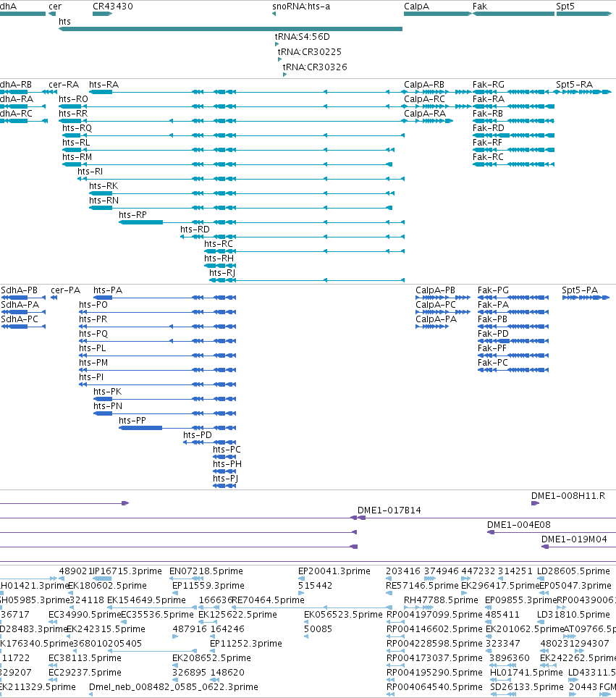This screenshot has width=616, height=698.
Task: Click the hts-PD protein label
Action: pos(198,435)
